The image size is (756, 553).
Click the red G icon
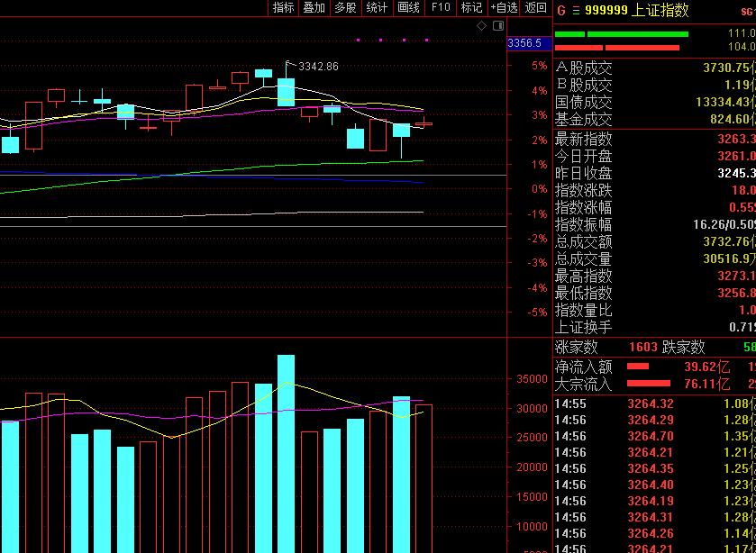click(561, 11)
